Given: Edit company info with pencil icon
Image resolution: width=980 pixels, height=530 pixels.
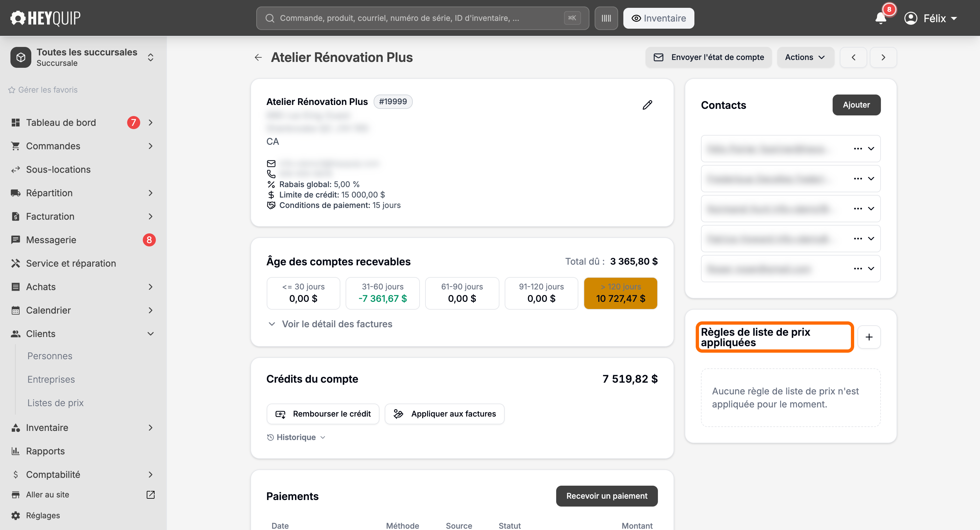Looking at the screenshot, I should click(x=647, y=105).
